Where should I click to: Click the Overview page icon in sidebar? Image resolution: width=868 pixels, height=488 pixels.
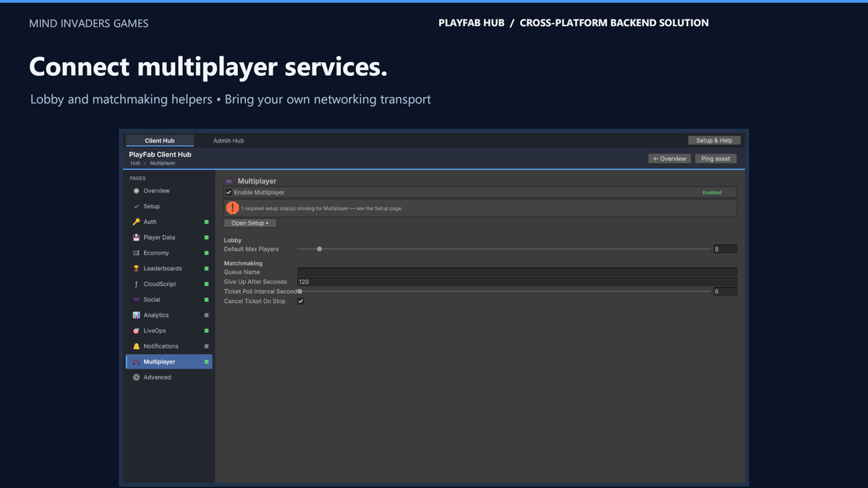[x=136, y=191]
